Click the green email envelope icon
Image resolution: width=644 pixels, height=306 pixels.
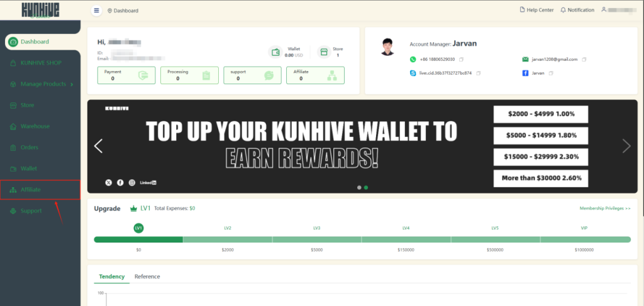525,60
